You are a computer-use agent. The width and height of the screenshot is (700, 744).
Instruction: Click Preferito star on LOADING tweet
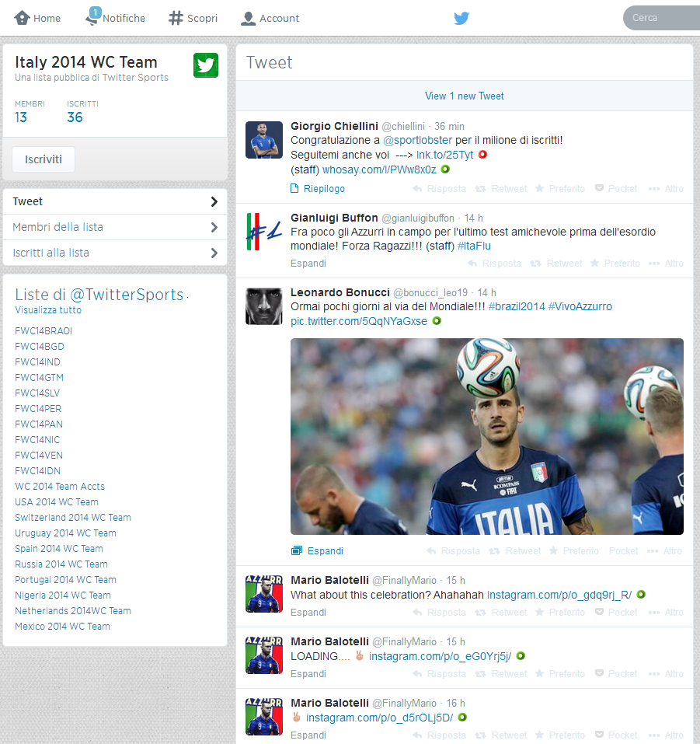(x=540, y=673)
